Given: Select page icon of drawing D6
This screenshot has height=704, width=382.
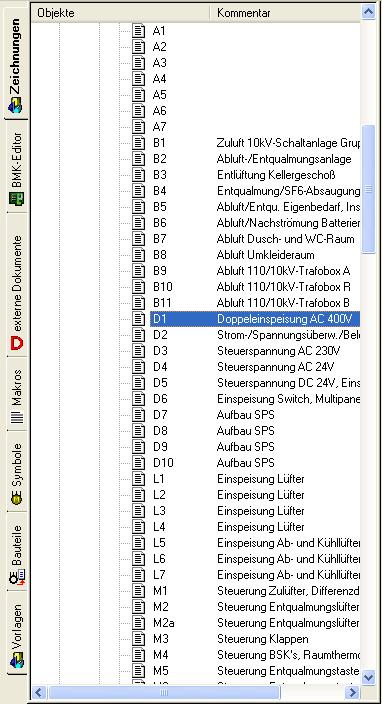Looking at the screenshot, I should tap(139, 399).
